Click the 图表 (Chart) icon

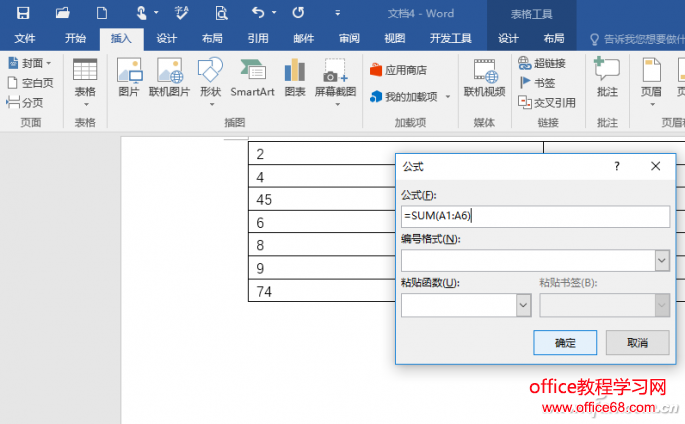coord(295,78)
